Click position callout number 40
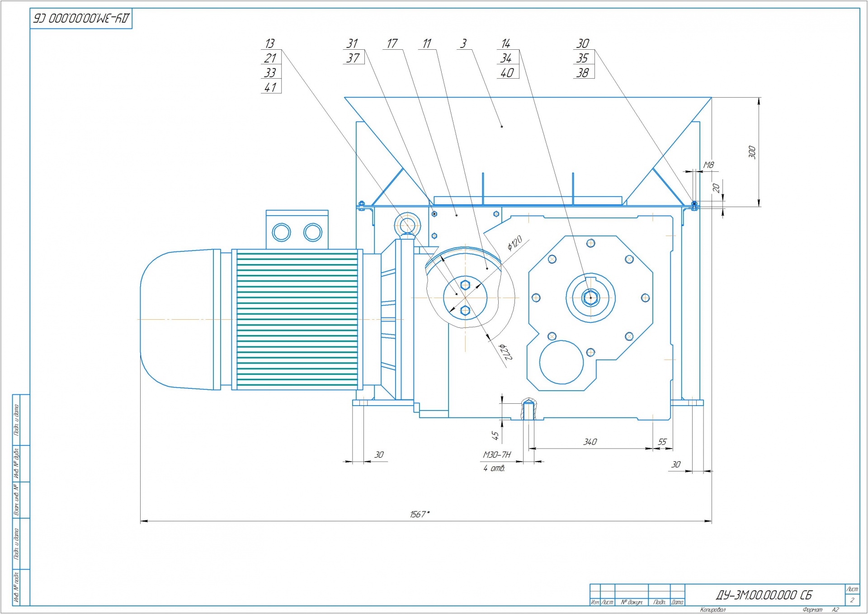Screen dimensions: 868x614 [507, 72]
